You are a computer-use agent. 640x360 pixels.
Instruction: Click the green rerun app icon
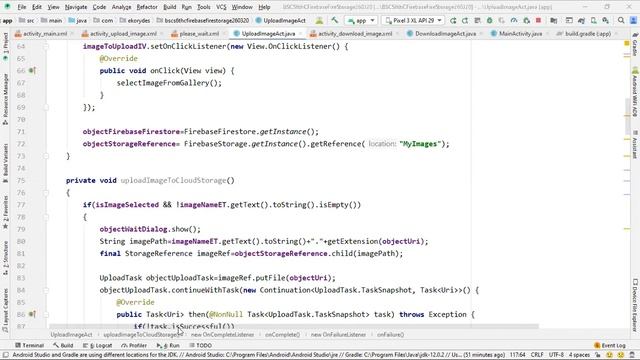[453, 20]
